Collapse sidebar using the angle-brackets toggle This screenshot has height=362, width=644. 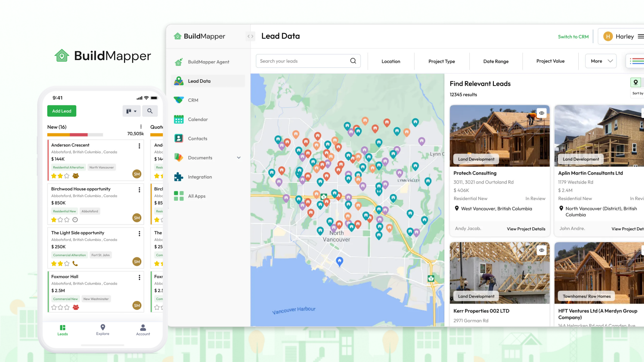pos(250,36)
